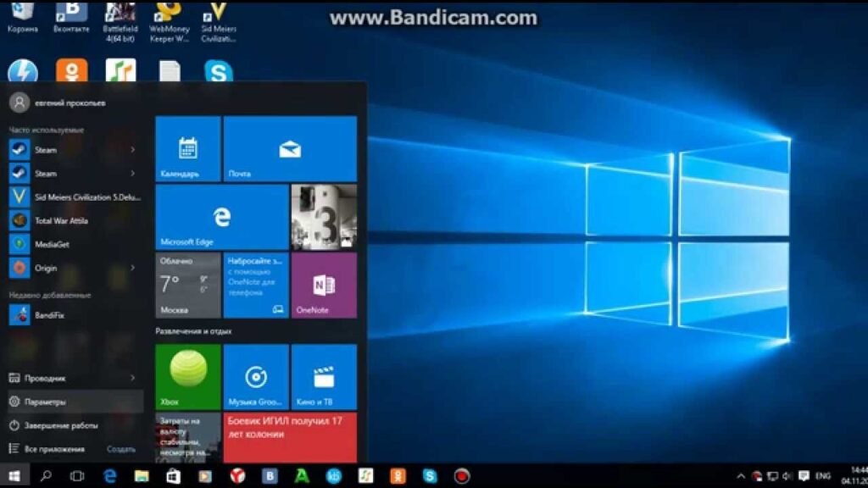
Task: Click the Yandex browser taskbar icon
Action: 238,476
